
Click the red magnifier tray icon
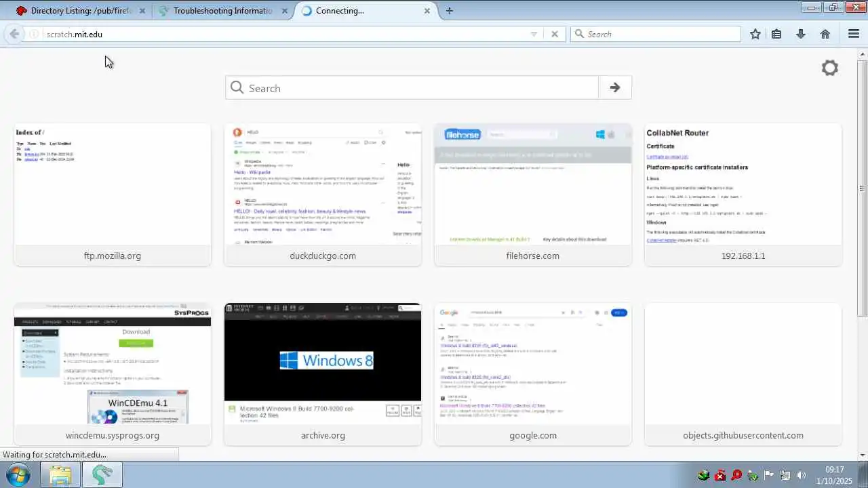coord(736,475)
